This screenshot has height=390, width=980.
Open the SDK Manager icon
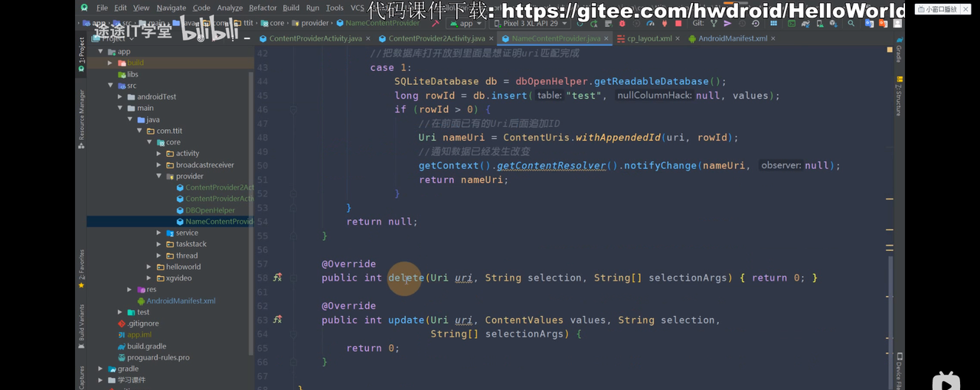point(833,24)
